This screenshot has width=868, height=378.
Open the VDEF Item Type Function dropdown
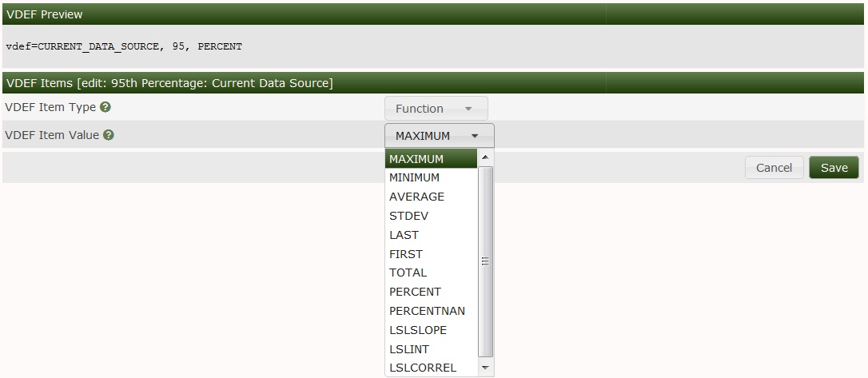click(436, 109)
